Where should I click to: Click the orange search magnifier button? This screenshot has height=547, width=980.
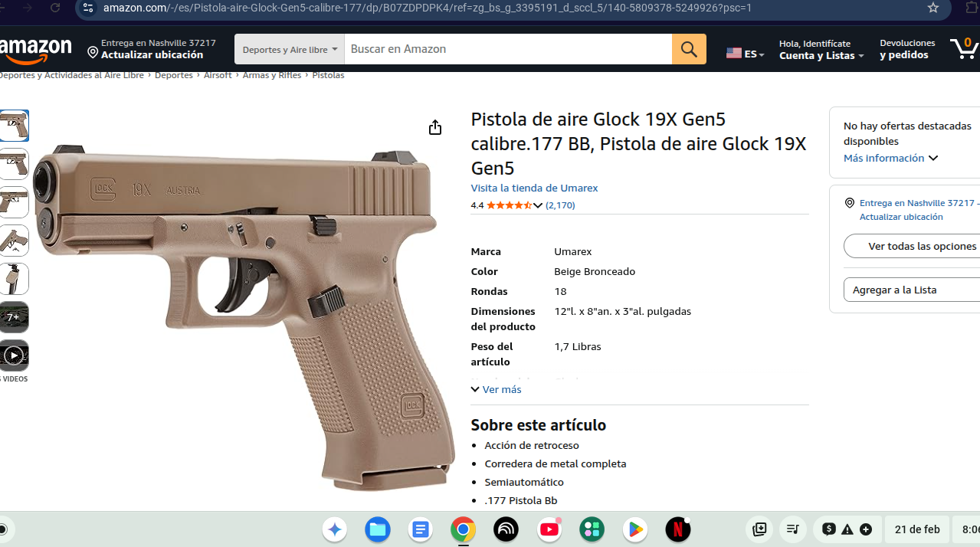pos(689,49)
